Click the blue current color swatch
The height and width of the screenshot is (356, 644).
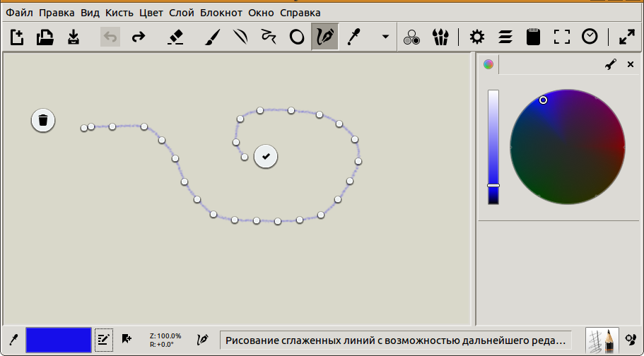(x=59, y=340)
